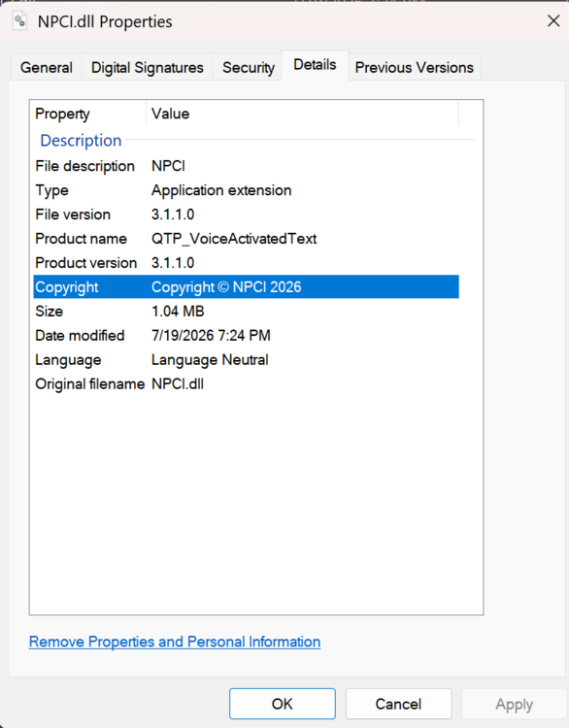Click the NPCI.dll file icon in title bar
The image size is (569, 728).
(x=19, y=21)
